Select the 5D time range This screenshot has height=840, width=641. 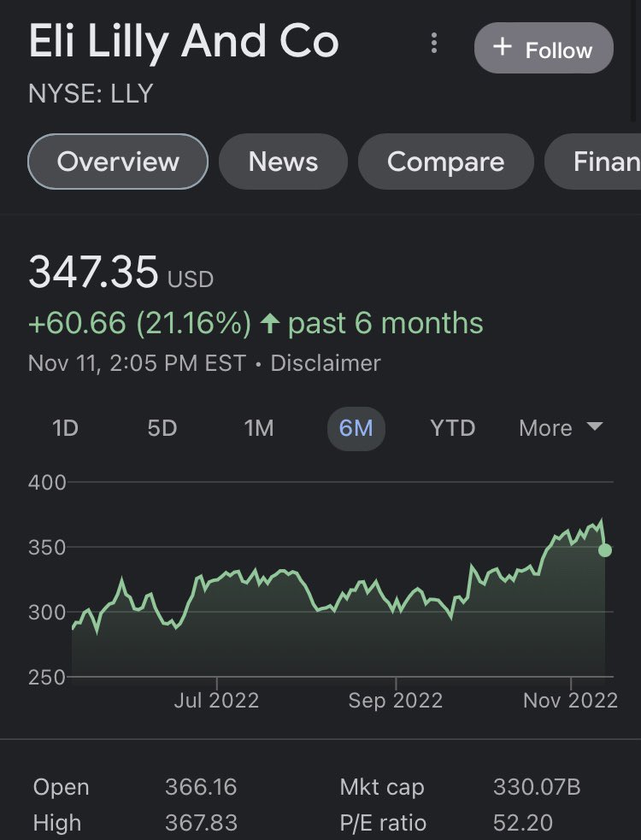click(162, 428)
